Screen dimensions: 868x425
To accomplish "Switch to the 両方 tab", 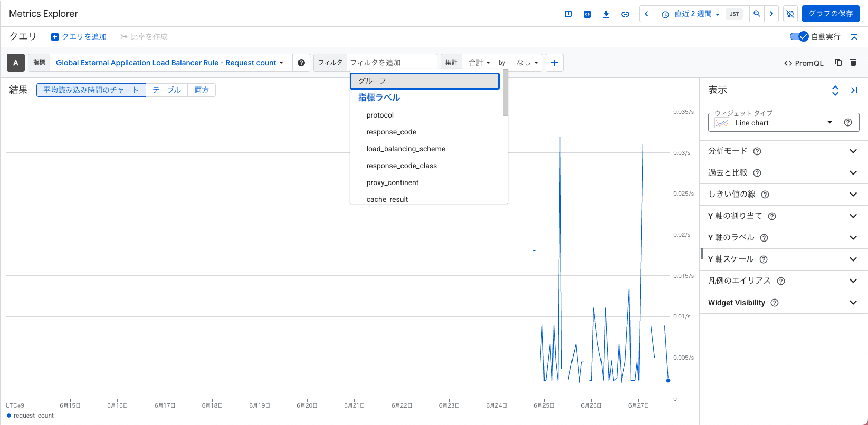I will [202, 90].
